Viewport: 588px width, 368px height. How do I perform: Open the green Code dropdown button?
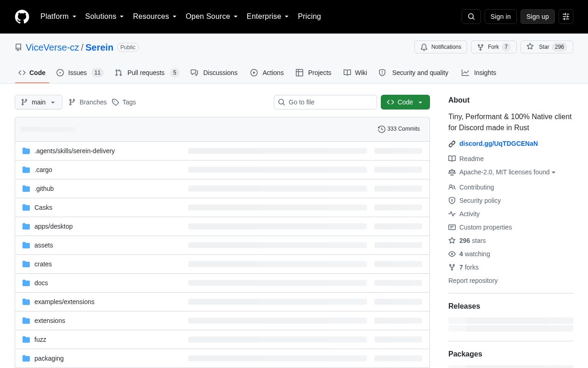click(x=405, y=102)
